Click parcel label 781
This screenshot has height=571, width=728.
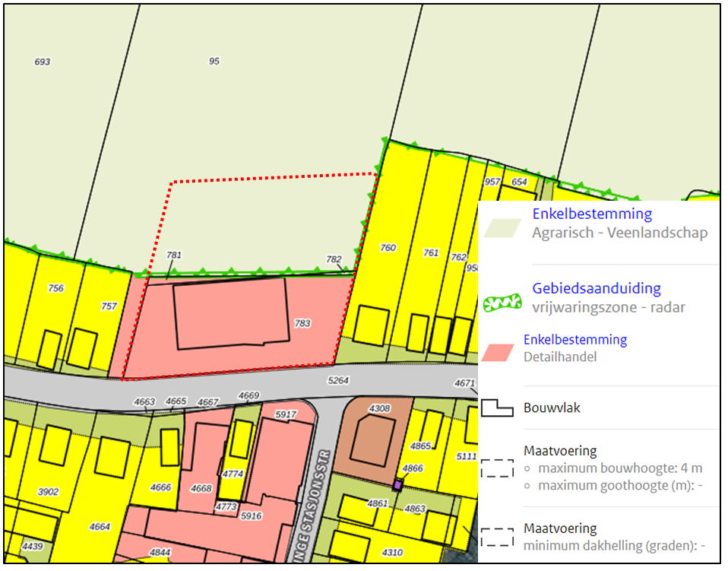click(174, 255)
